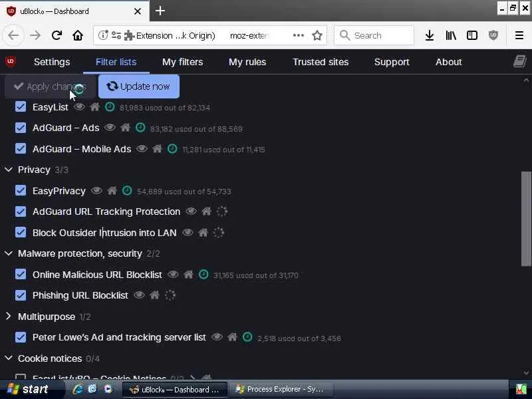Click AdGuard – Mobile Ads clock icon

[172, 148]
